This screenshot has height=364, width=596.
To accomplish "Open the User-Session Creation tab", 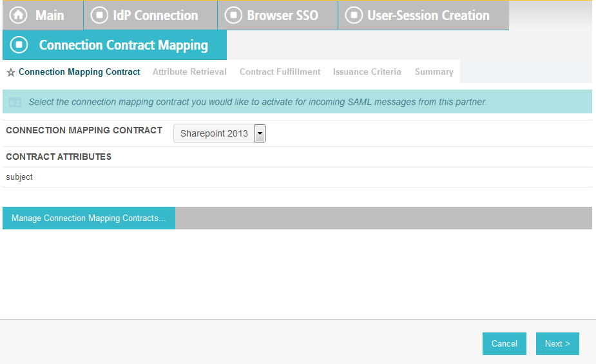I will click(x=423, y=15).
